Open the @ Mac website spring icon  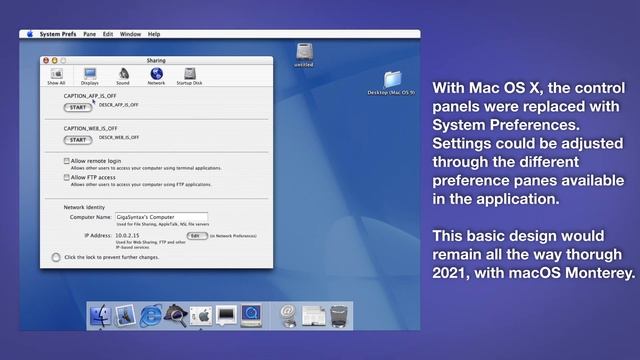point(288,316)
